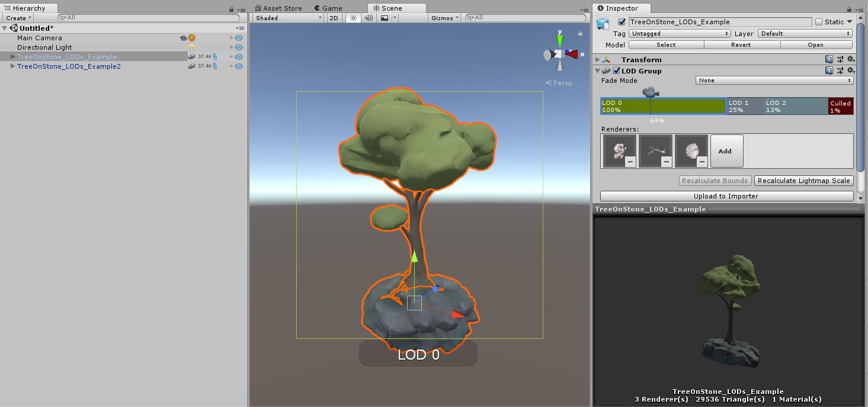Toggle scene effects image icon
868x407 pixels.
click(x=385, y=18)
